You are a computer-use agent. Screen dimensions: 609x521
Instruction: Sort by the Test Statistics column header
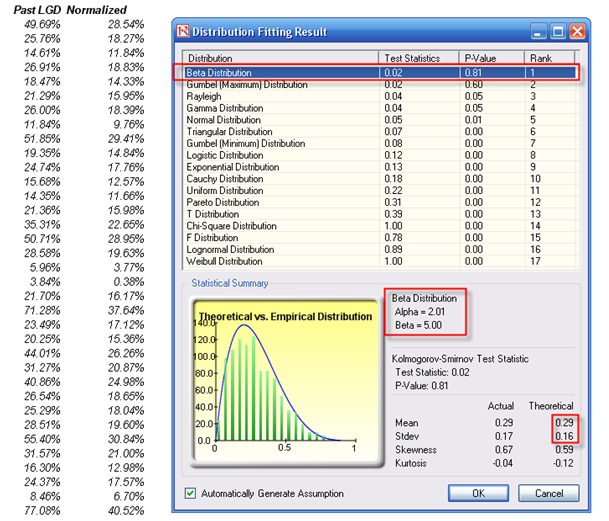click(419, 58)
